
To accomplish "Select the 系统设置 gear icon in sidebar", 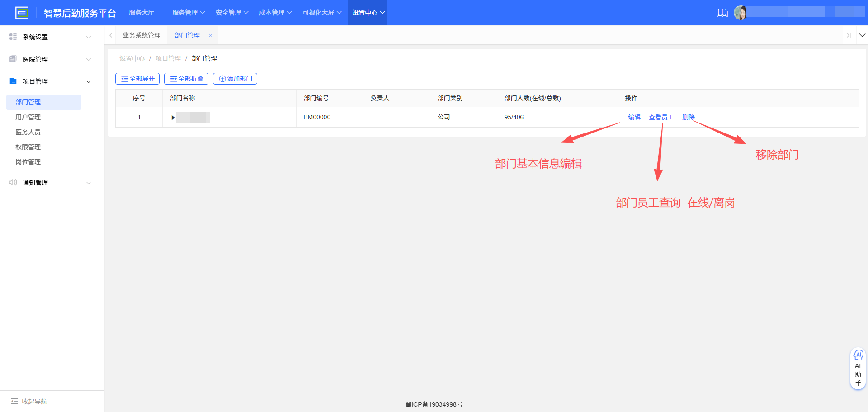I will pyautogui.click(x=13, y=37).
